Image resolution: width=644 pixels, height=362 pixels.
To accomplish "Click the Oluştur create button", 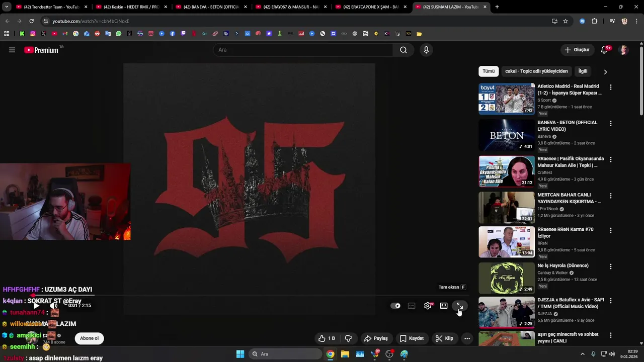I will coord(577,50).
